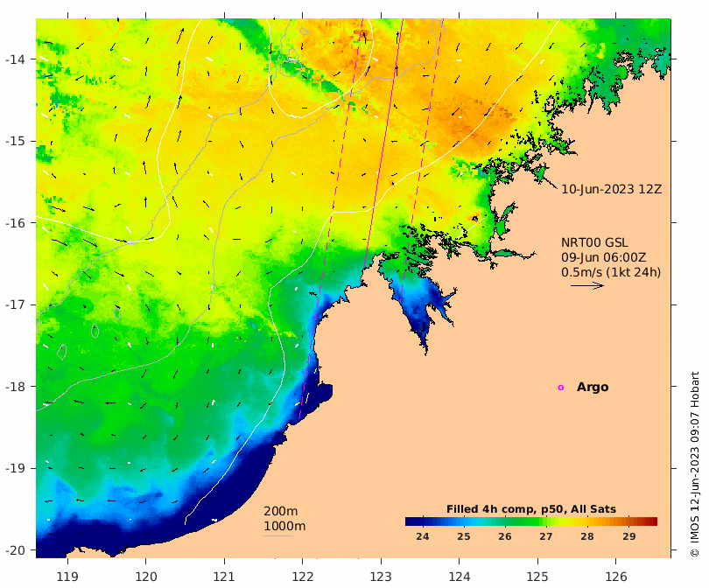Click the IMOS copyright timestamp text
The height and width of the screenshot is (588, 709).
[694, 464]
